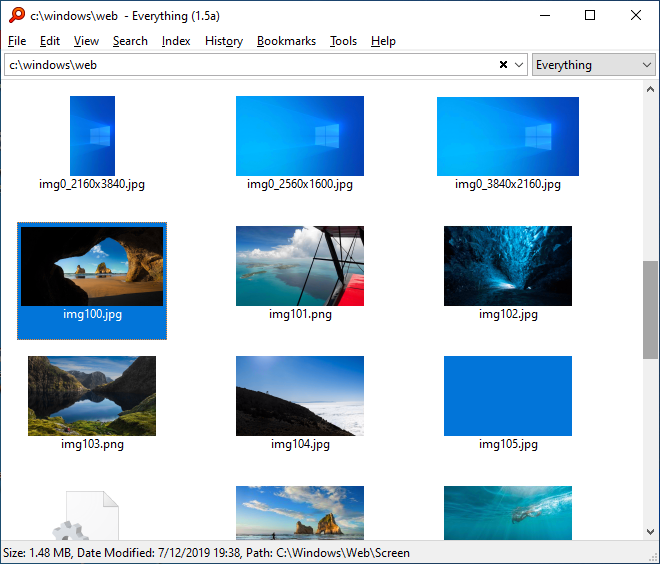Click the img0_2160x3840.jpg file name
This screenshot has height=564, width=660.
(92, 184)
